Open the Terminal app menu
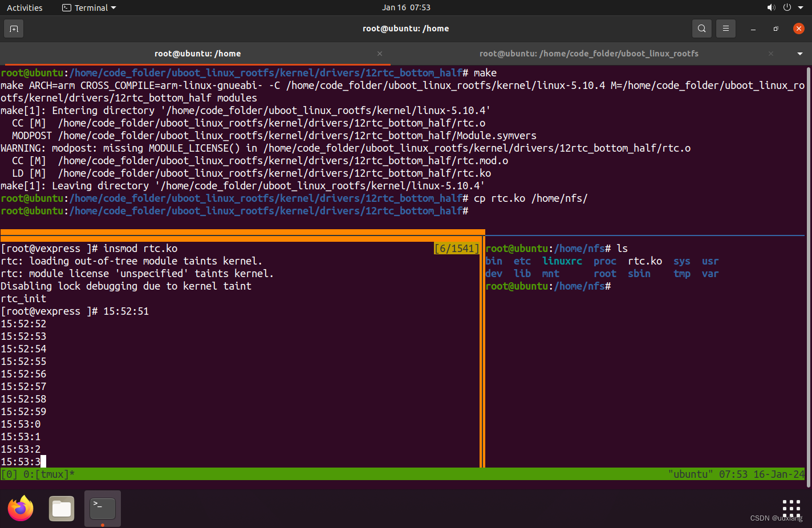Viewport: 812px width, 528px height. click(x=89, y=7)
